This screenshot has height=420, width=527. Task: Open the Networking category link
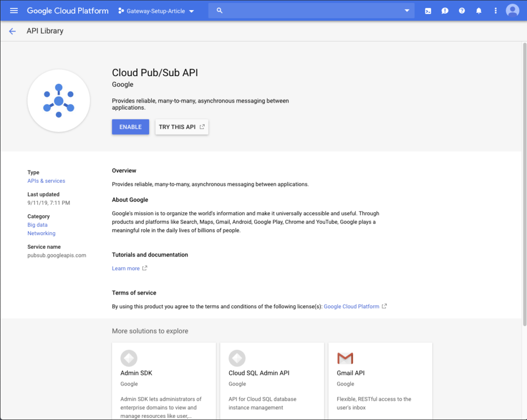click(x=41, y=233)
